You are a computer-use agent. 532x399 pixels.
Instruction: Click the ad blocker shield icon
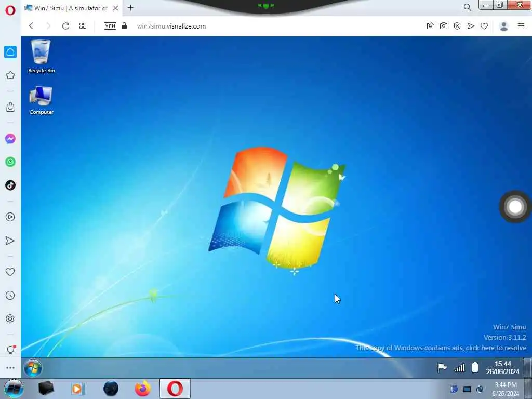tap(457, 26)
